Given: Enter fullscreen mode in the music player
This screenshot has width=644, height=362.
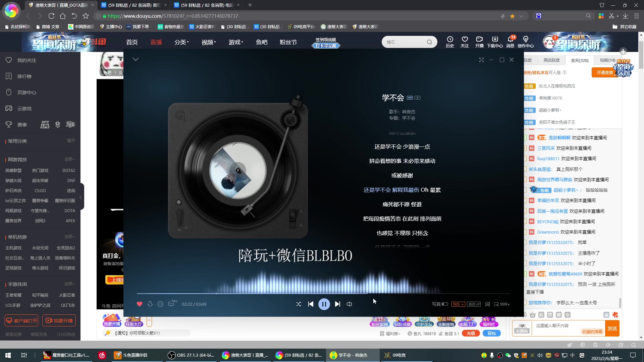Looking at the screenshot, I should pos(481,60).
